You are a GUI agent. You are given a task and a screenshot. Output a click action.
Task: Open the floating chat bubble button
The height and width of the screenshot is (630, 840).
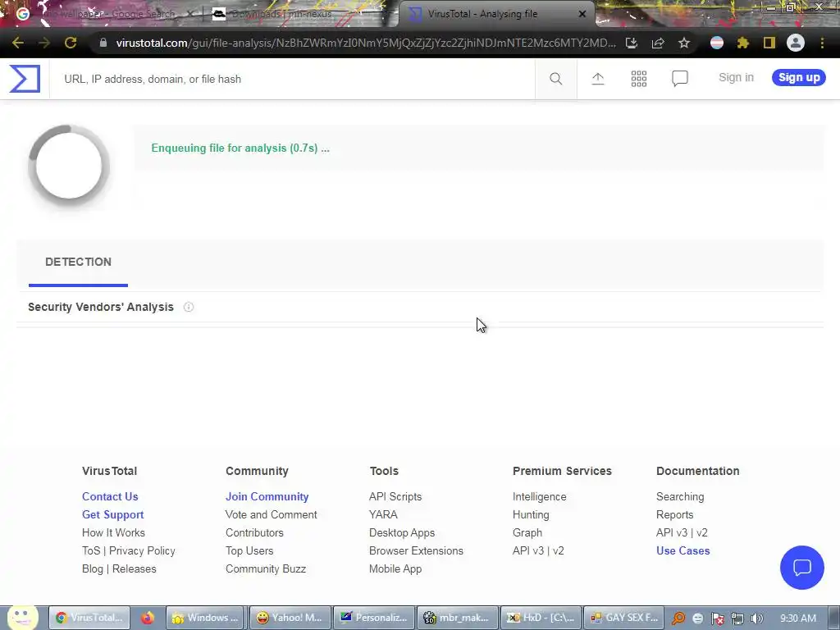pos(802,568)
